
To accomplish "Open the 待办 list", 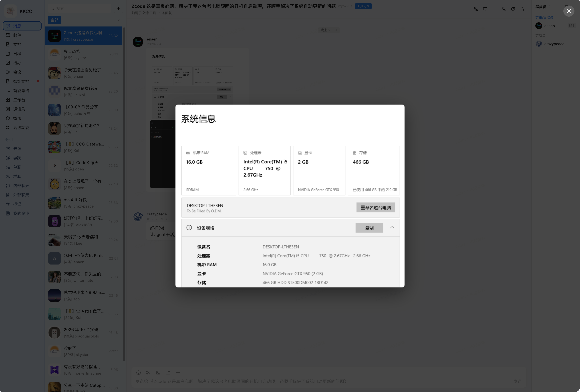I will pyautogui.click(x=22, y=63).
